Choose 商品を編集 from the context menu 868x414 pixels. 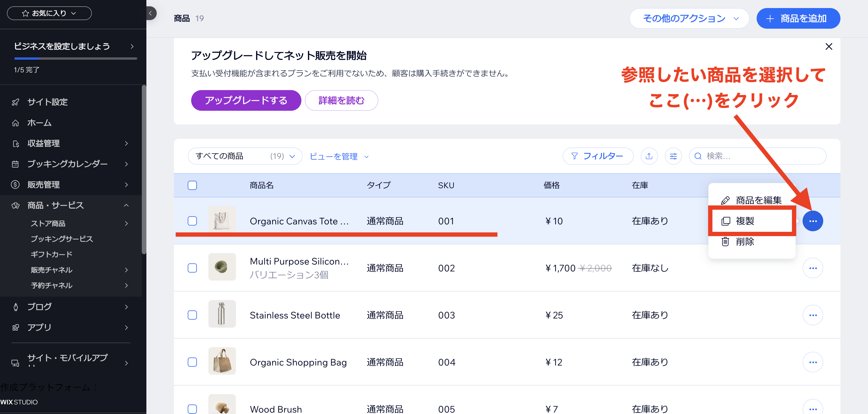click(758, 199)
